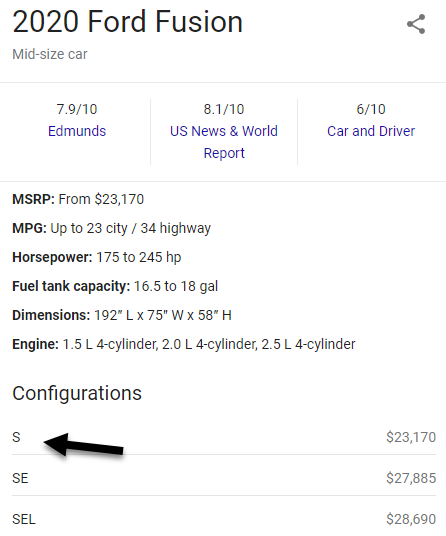Select the SEL configuration row

(x=224, y=519)
